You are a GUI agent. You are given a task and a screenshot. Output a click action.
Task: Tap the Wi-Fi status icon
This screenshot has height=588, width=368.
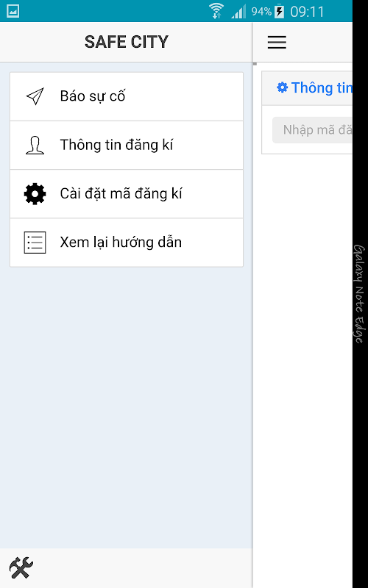click(216, 11)
